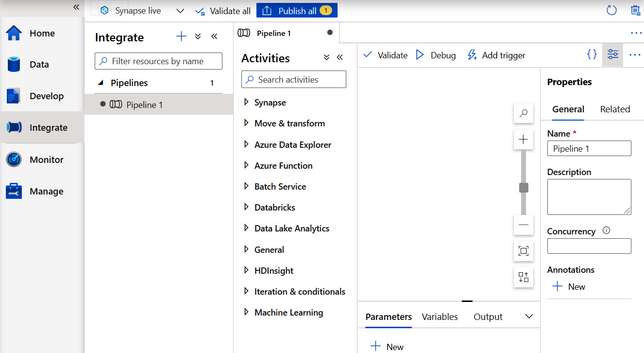Expand all resources in Integrate panel
Viewport: 644px width, 353px height.
198,36
